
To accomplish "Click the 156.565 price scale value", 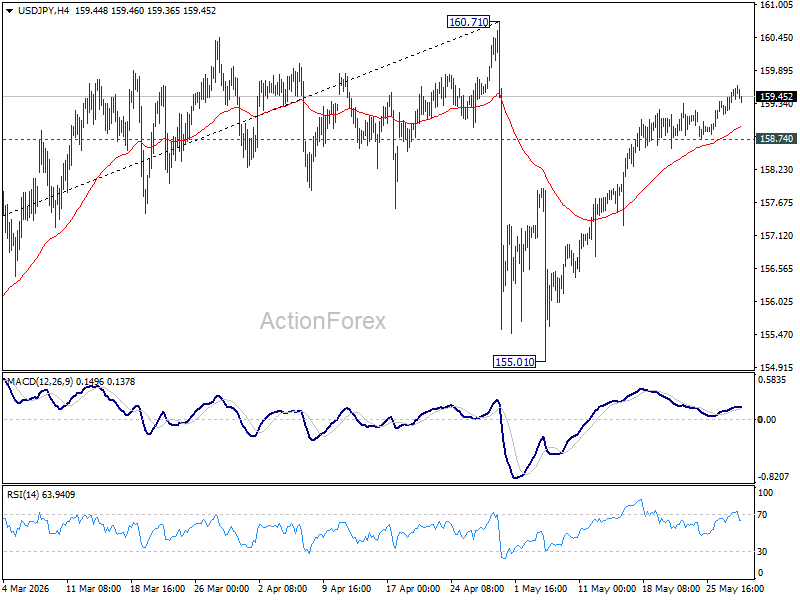I will [x=777, y=269].
